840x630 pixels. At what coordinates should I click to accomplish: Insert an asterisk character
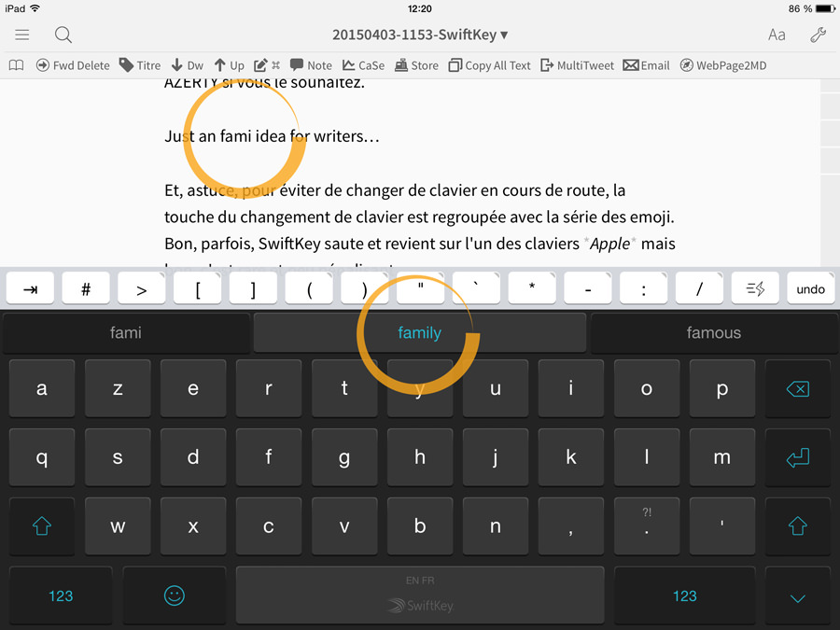point(532,288)
